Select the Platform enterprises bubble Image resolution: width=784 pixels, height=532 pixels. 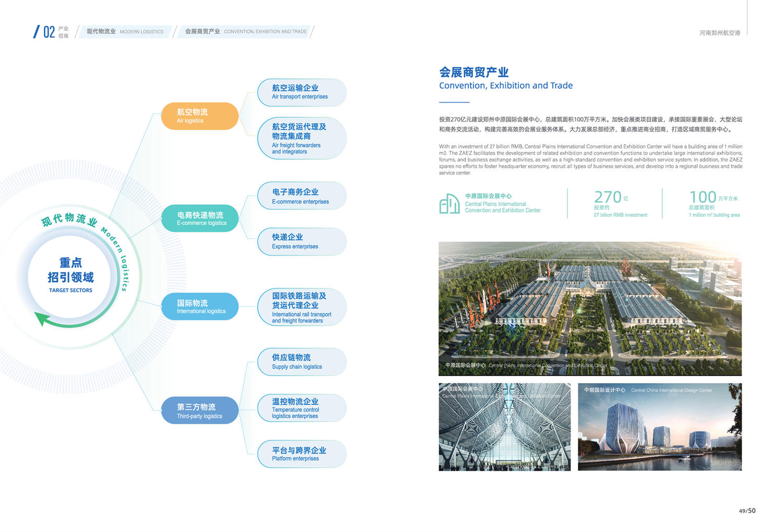tap(302, 454)
